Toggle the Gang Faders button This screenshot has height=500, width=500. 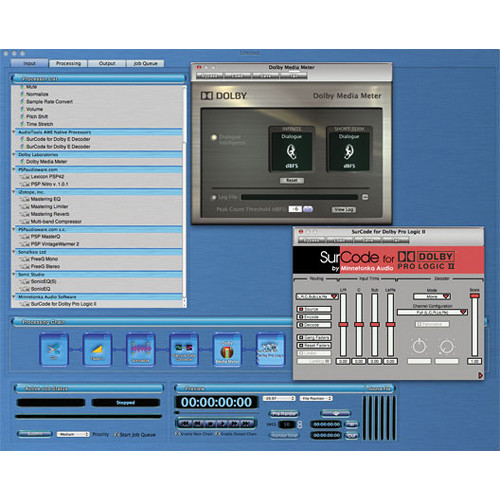(x=314, y=337)
